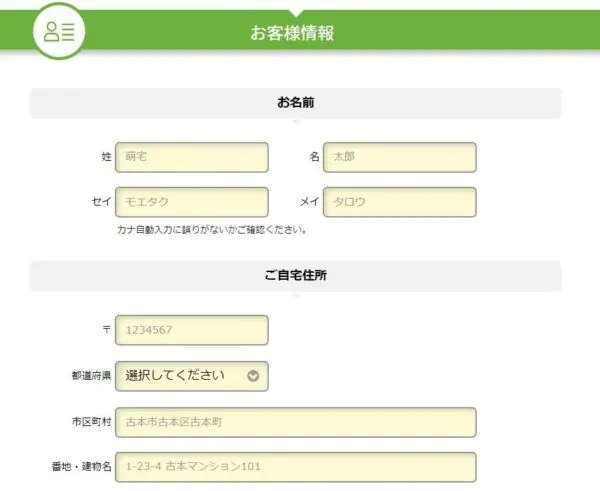
Task: Click the prefecture dropdown arrow icon
Action: click(x=253, y=376)
